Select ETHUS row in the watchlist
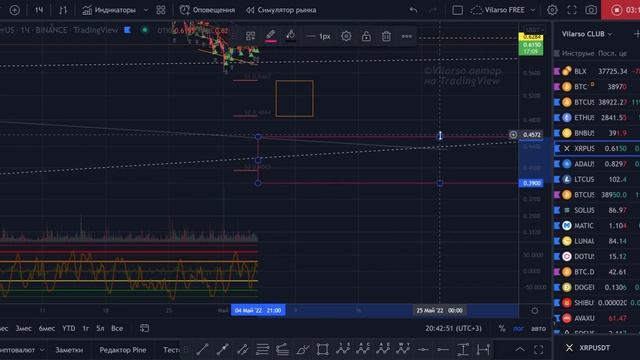The height and width of the screenshot is (360, 640). click(x=597, y=118)
